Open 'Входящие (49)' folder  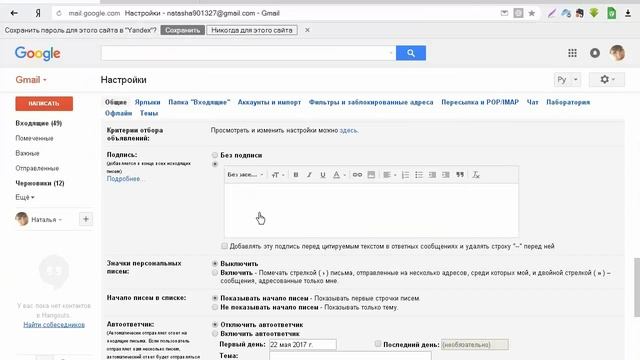click(x=39, y=123)
